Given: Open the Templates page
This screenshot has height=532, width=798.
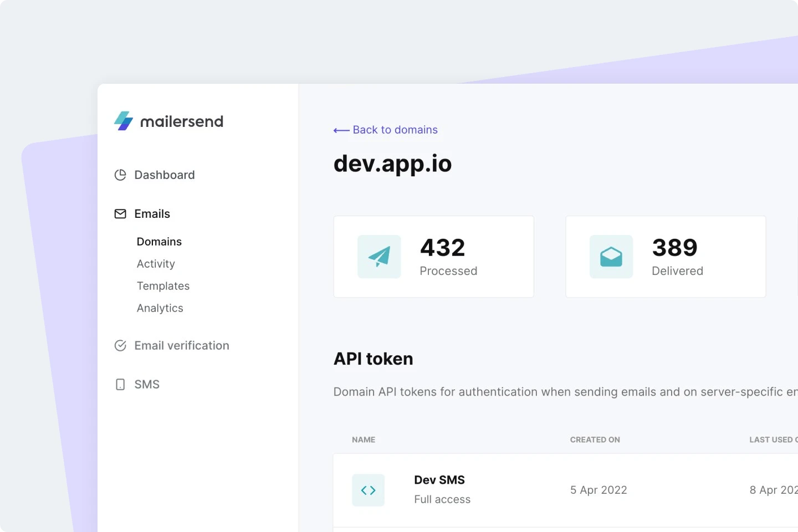Looking at the screenshot, I should pos(163,286).
